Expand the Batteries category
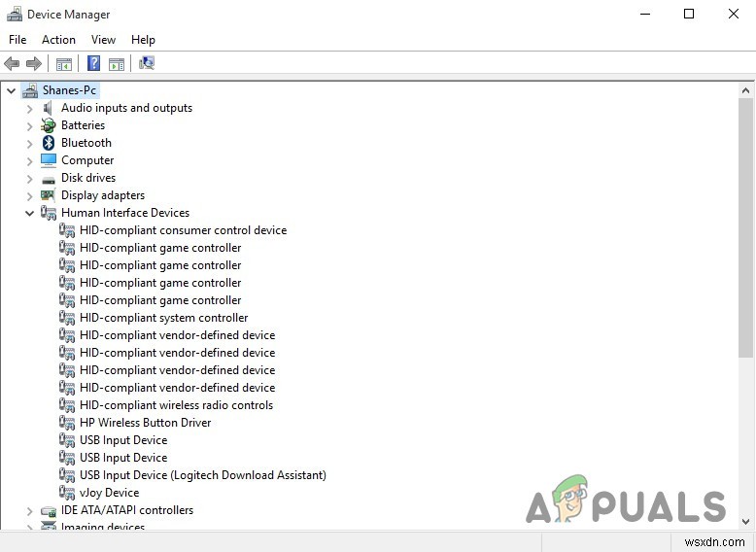Screen dimensions: 756x552 coord(30,126)
